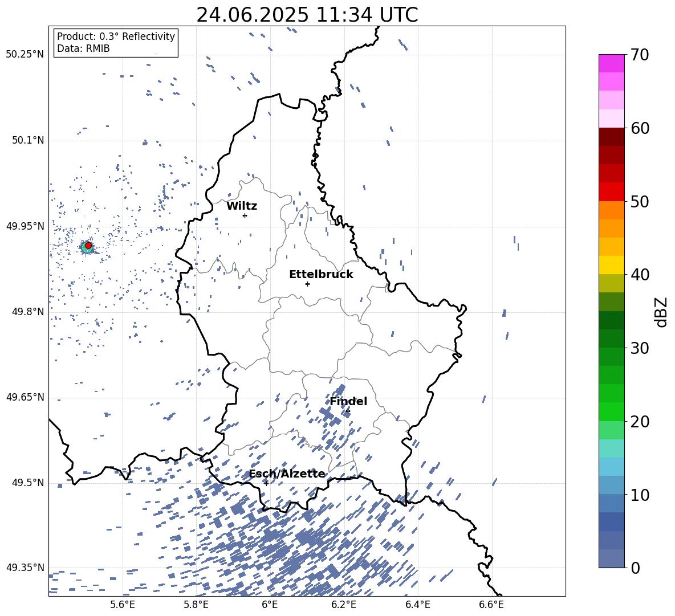Click the 10 tick label on colorbar
Viewport: 675px width, 616px height.
pos(640,495)
